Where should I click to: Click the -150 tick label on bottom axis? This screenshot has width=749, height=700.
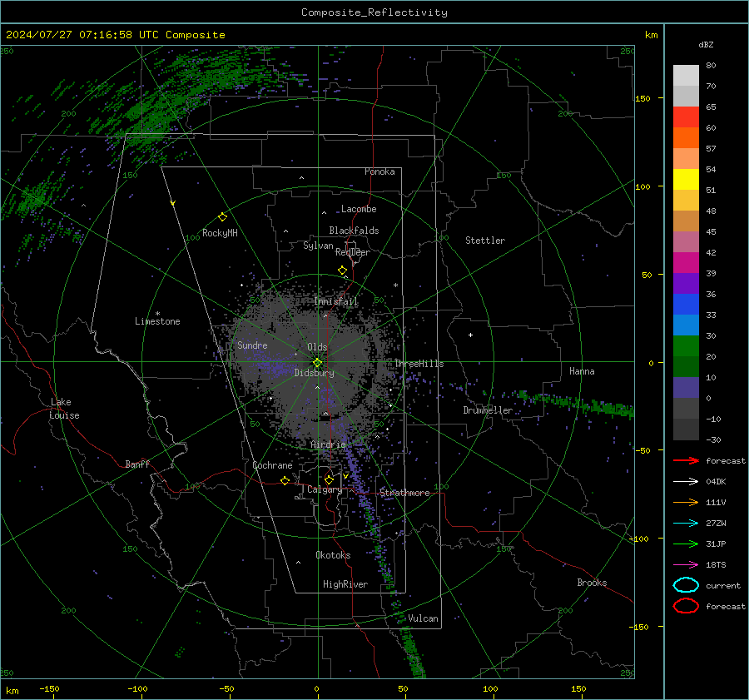[49, 688]
